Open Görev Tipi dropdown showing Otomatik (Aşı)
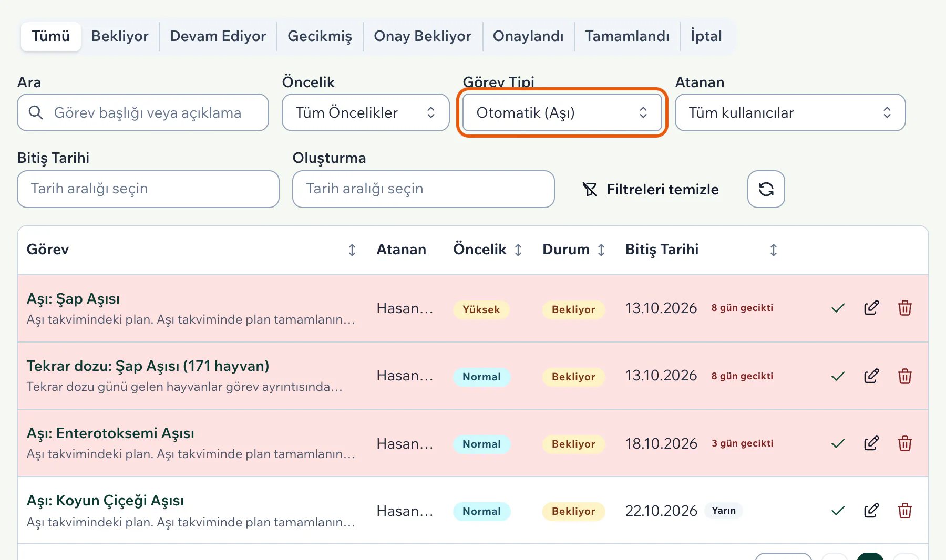 pos(562,112)
